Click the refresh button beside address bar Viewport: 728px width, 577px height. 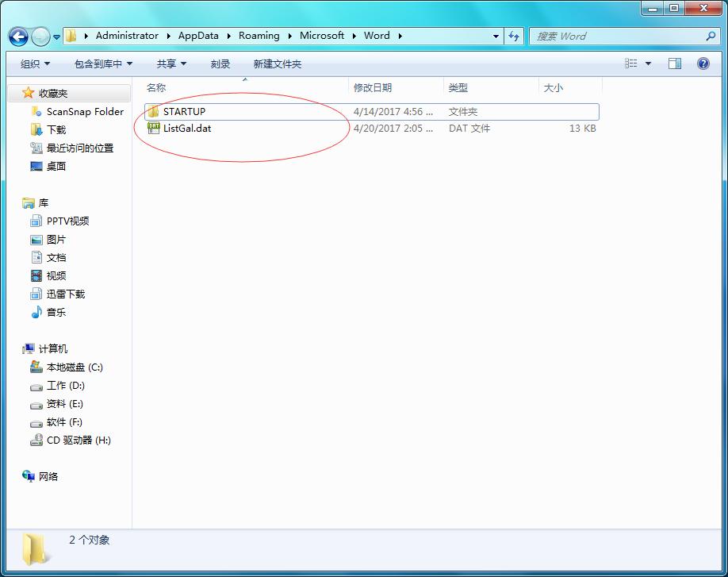[514, 37]
